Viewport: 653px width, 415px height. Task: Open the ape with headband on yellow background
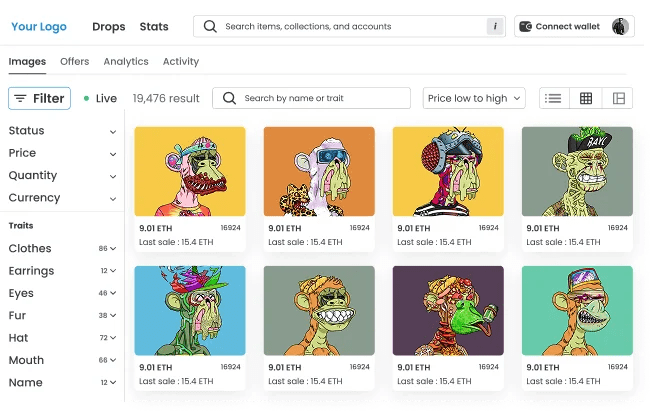click(x=190, y=171)
